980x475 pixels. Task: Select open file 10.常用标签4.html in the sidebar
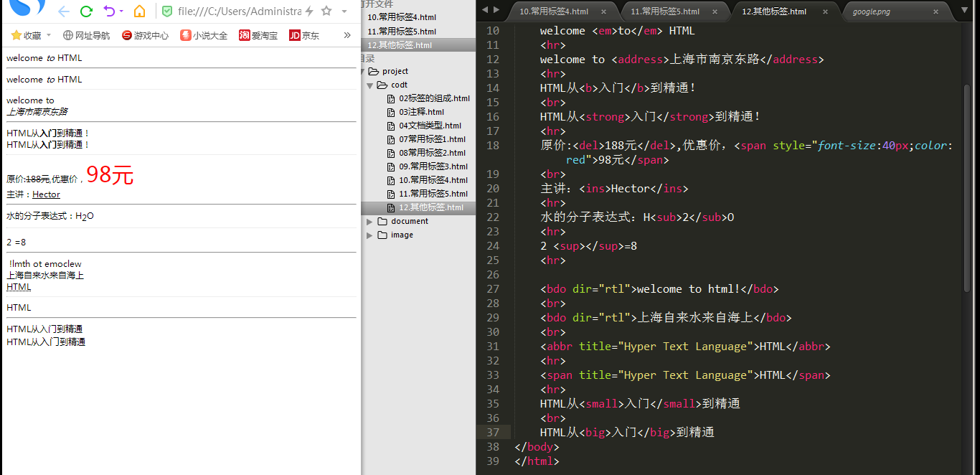coord(401,17)
